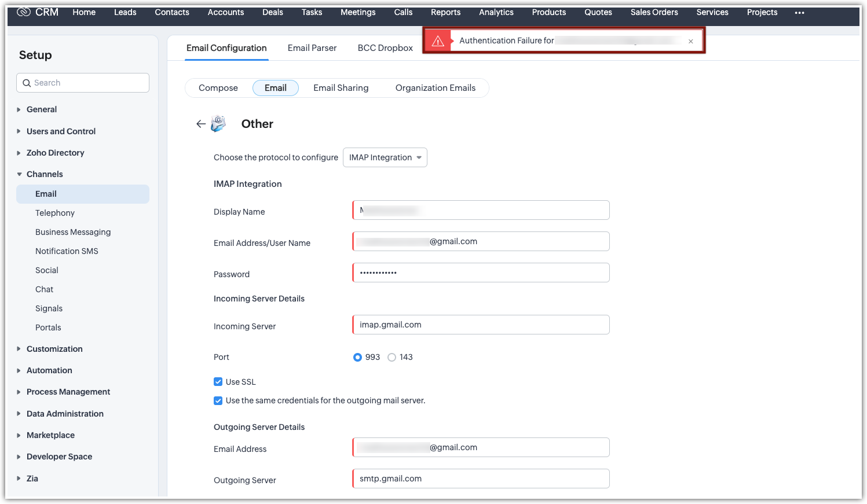Screen dimensions: 867x504
Task: Open Sales Orders module
Action: coord(654,12)
